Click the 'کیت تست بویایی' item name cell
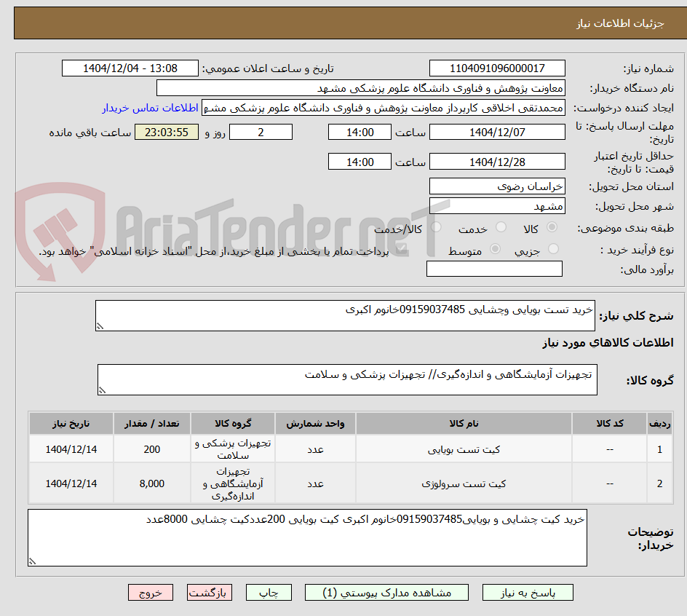The width and height of the screenshot is (687, 616). [x=464, y=449]
